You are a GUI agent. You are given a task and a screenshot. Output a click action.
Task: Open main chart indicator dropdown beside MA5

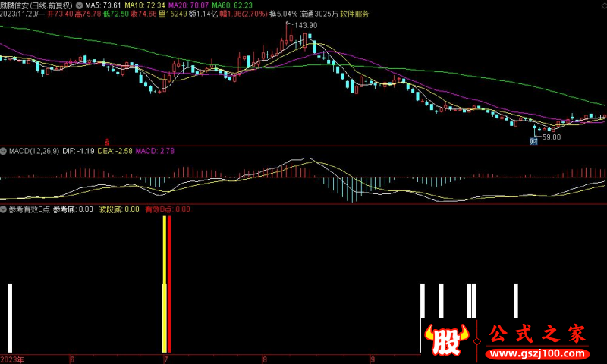[80, 5]
